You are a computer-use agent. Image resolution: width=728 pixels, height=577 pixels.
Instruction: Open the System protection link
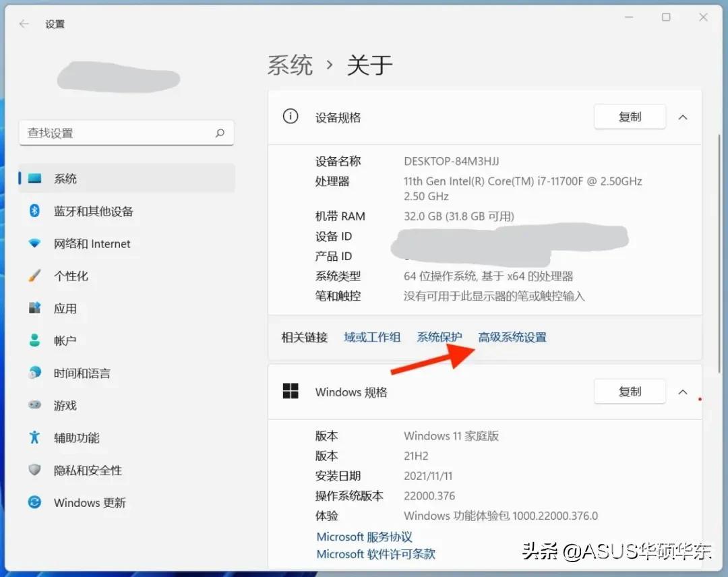439,338
